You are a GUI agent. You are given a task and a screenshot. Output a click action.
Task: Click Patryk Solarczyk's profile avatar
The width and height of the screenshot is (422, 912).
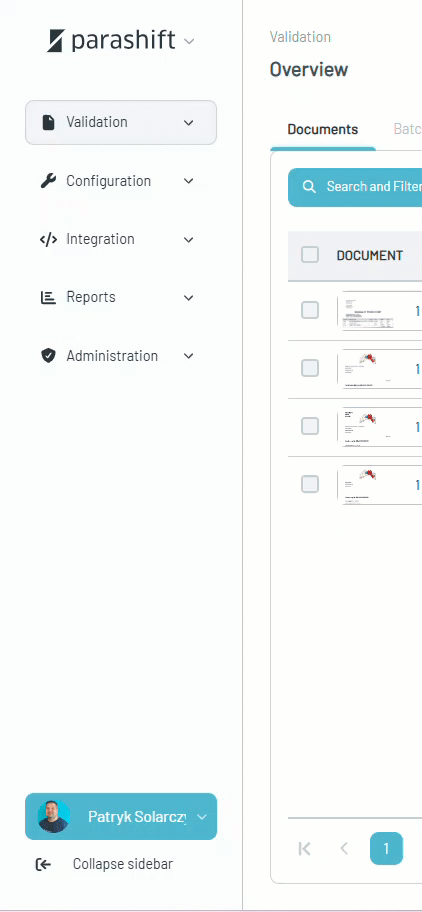coord(53,817)
